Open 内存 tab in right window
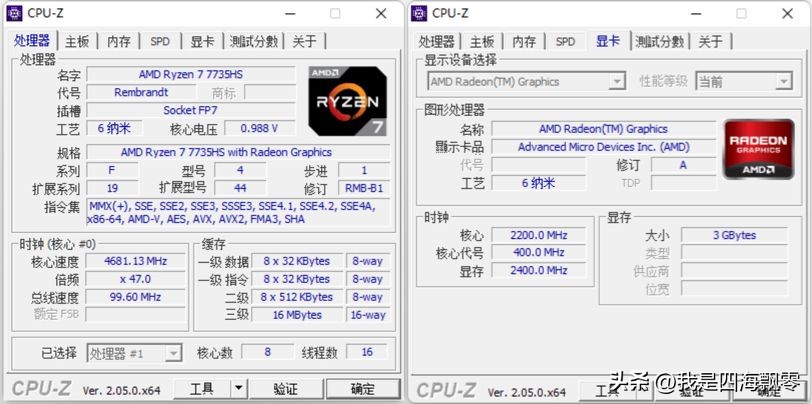The height and width of the screenshot is (404, 812). [x=524, y=41]
